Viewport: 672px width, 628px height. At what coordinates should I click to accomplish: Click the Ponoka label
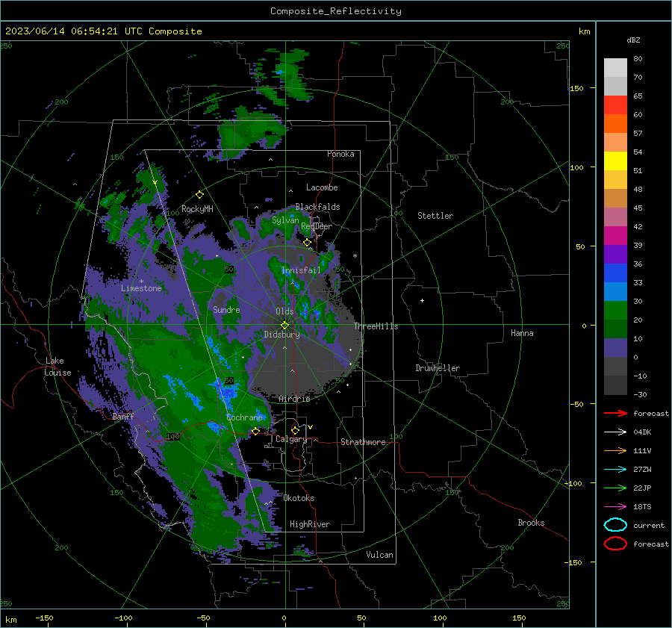pyautogui.click(x=340, y=154)
